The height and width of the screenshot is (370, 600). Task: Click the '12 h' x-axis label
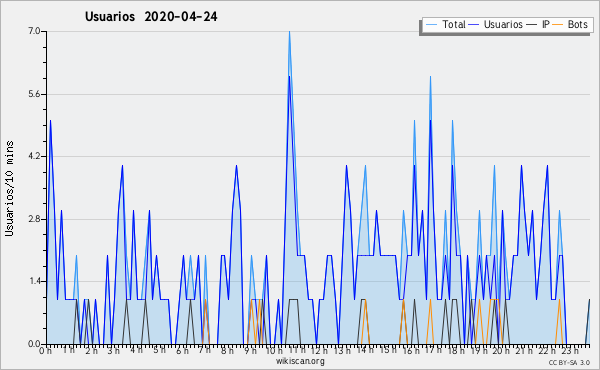(319, 351)
